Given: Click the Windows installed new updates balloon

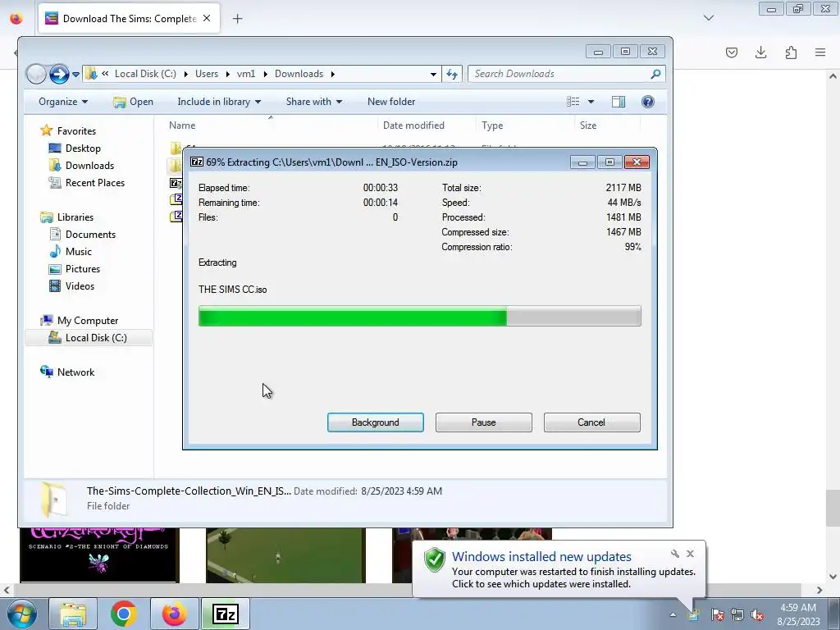Looking at the screenshot, I should pos(559,569).
